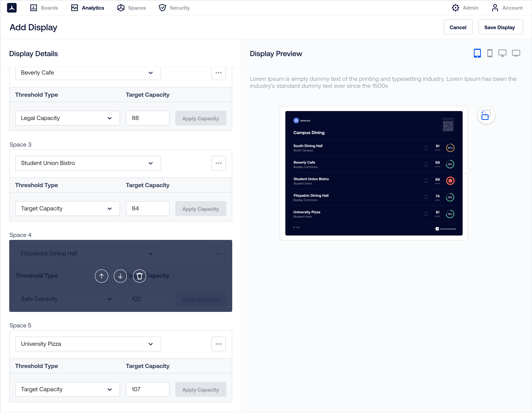Click the Cancel button

click(x=458, y=27)
